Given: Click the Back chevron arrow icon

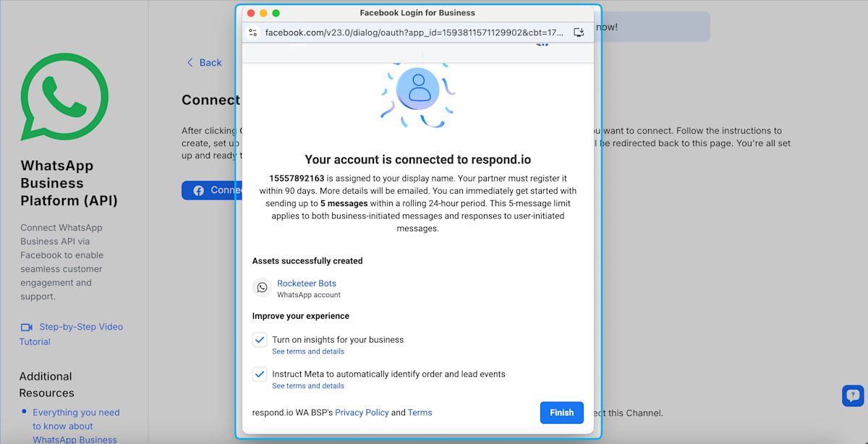Looking at the screenshot, I should click(190, 63).
